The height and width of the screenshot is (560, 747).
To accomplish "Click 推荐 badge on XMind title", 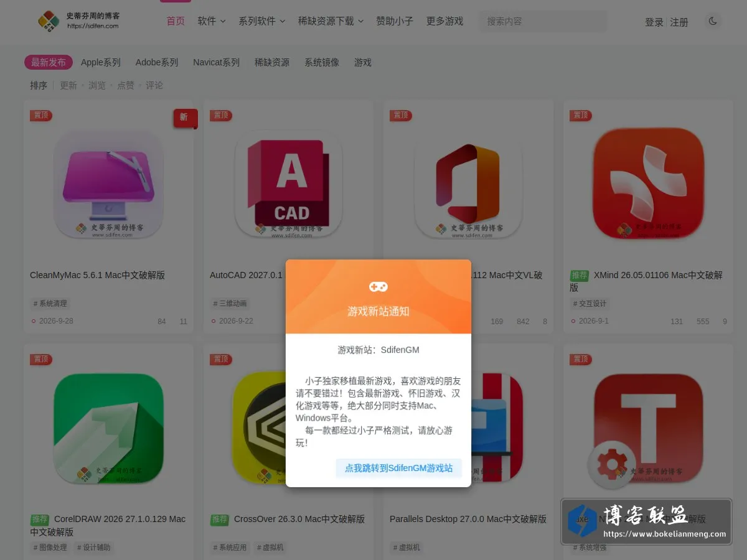I will [x=580, y=275].
